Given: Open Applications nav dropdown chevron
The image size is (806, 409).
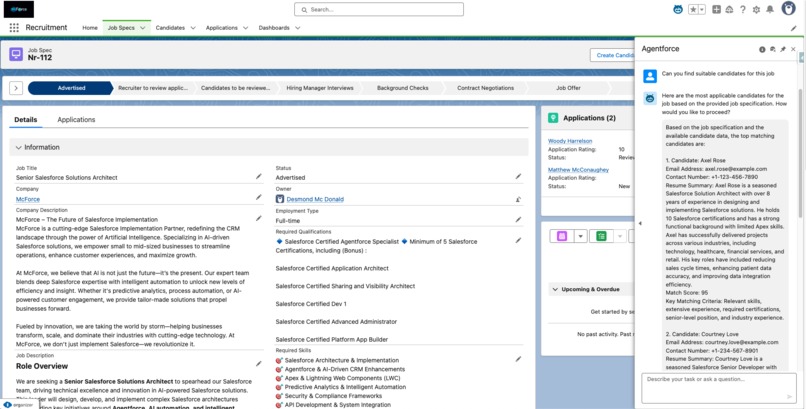Looking at the screenshot, I should point(245,28).
